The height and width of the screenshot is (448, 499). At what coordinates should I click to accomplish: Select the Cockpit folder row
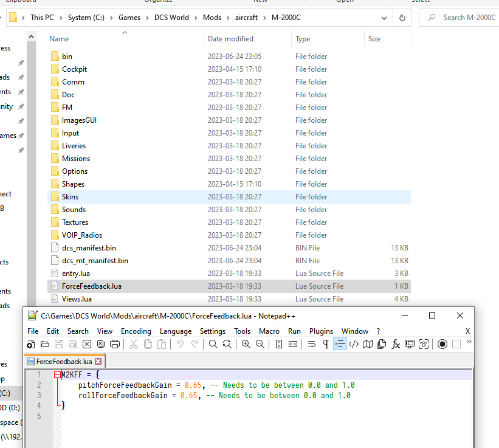229,69
